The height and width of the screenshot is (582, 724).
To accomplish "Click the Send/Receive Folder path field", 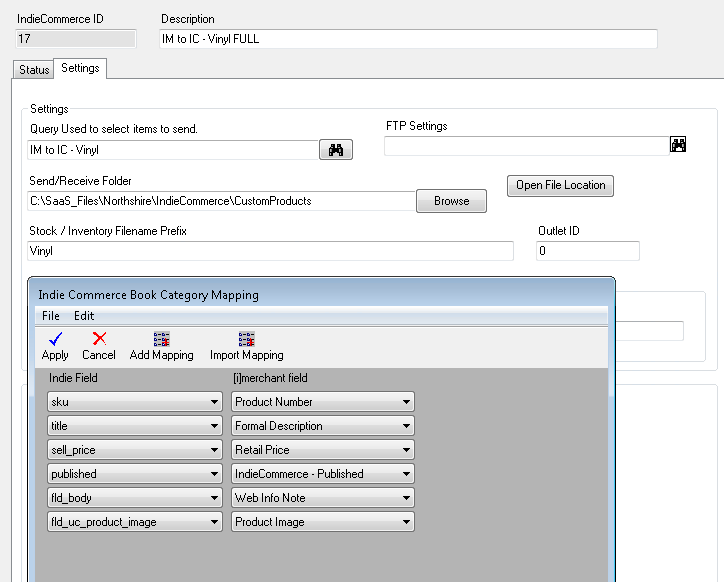I will point(222,201).
